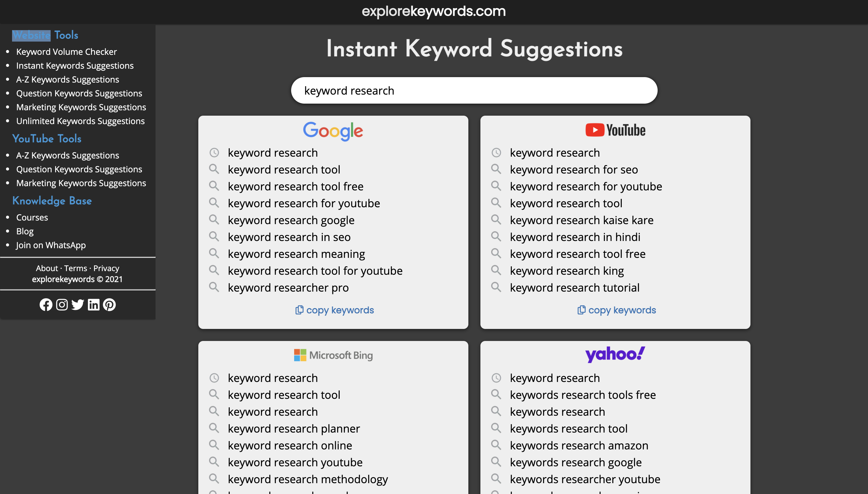The width and height of the screenshot is (868, 494).
Task: Select the Twitter bird icon
Action: pos(78,305)
